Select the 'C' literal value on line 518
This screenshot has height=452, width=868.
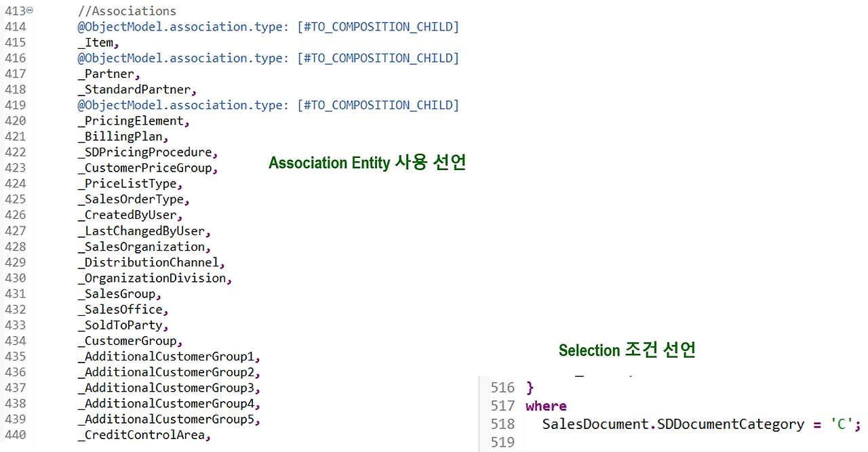(x=841, y=423)
